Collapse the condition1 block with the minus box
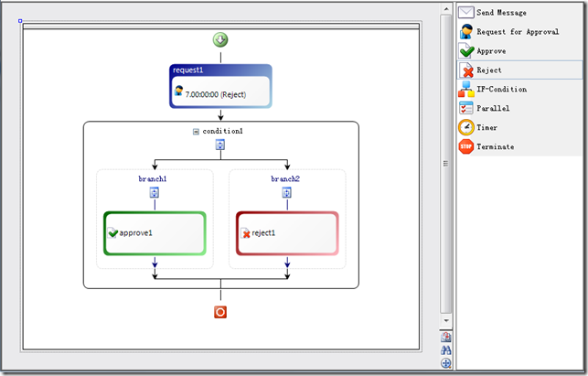 [x=196, y=132]
